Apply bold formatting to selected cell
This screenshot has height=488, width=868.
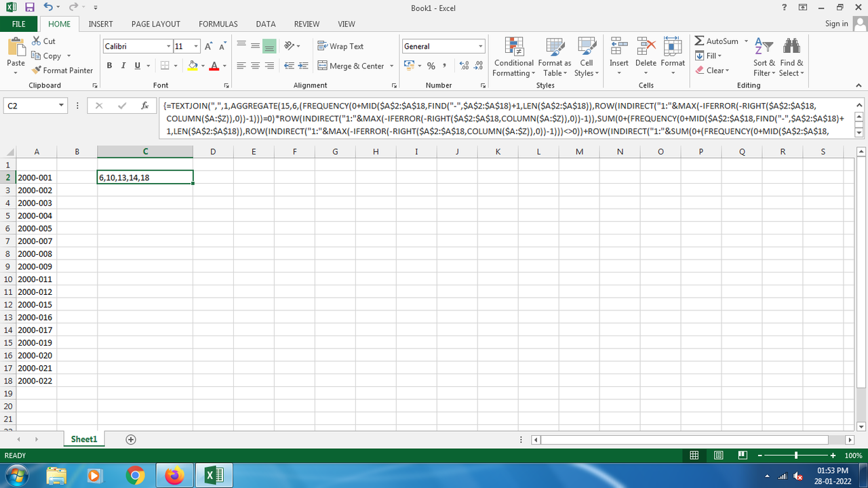click(x=109, y=65)
